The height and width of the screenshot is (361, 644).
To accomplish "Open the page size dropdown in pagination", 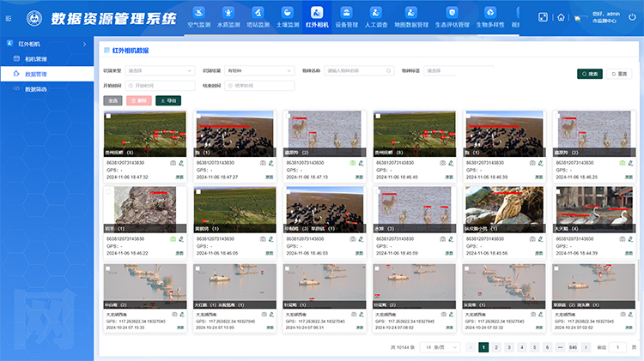I will (437, 347).
